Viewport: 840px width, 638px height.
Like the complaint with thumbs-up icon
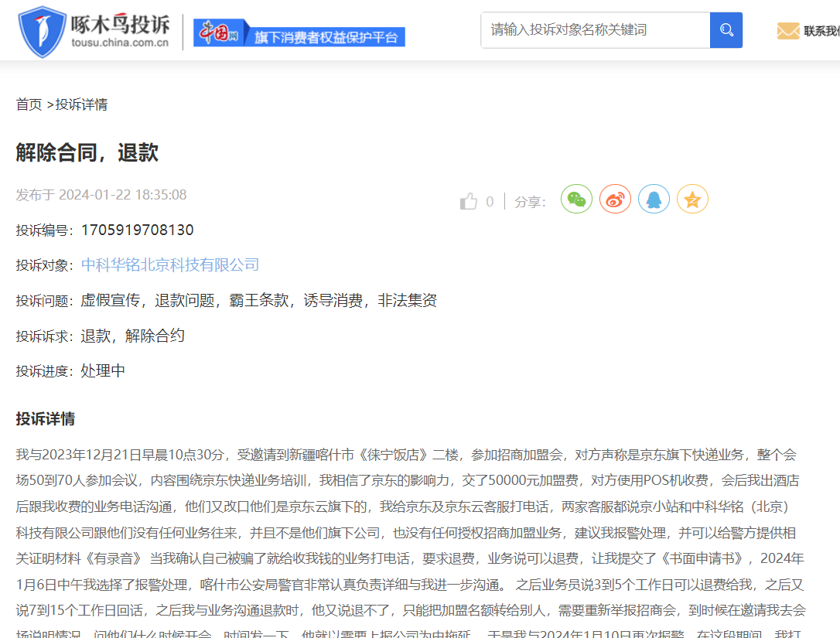tap(468, 201)
